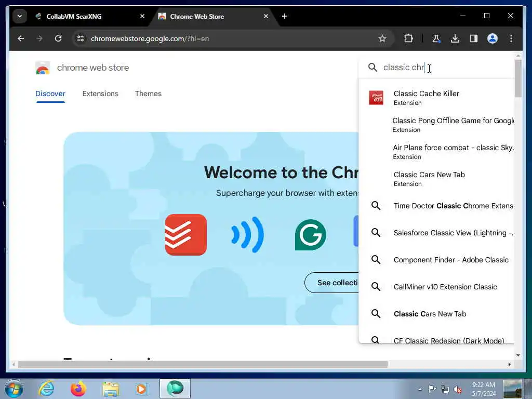The height and width of the screenshot is (399, 532).
Task: Bookmark this page with the star icon
Action: (382, 38)
